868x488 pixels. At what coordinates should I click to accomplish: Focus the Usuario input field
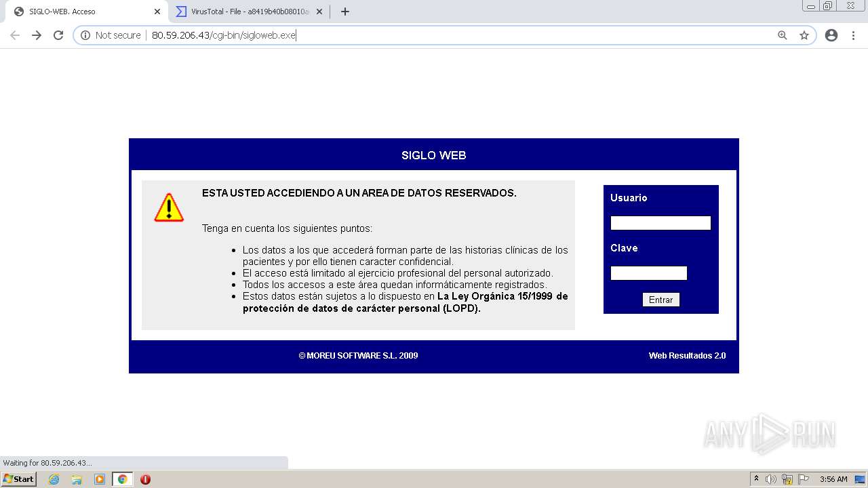(x=660, y=223)
